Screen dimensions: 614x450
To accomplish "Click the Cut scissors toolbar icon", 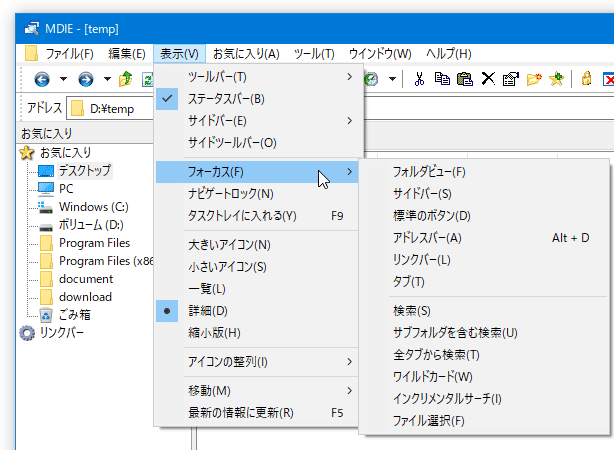I will click(x=419, y=79).
